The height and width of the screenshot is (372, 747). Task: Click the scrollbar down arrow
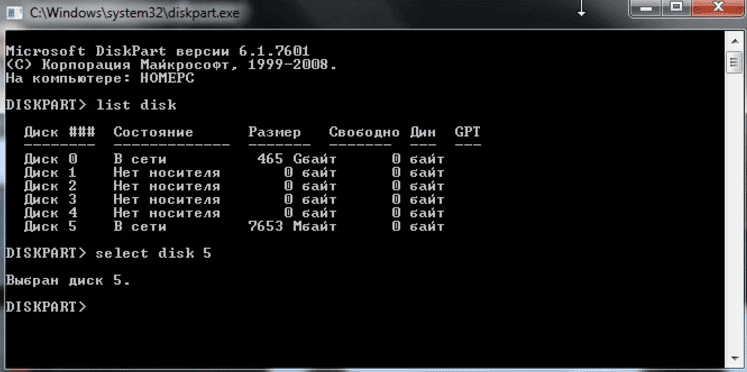pos(734,358)
